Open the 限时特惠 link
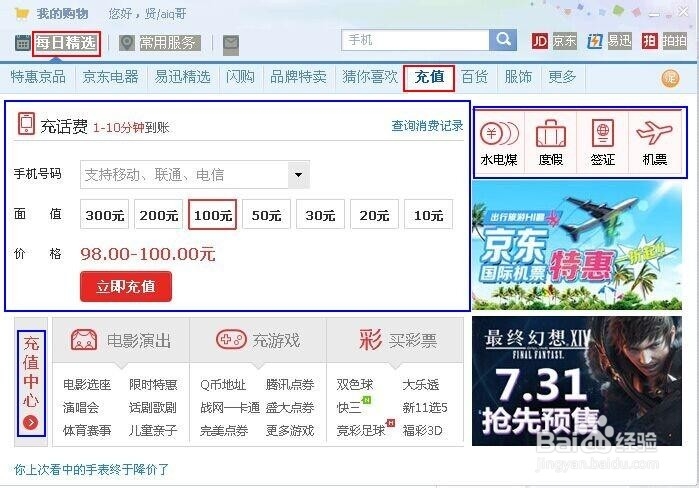This screenshot has height=488, width=699. click(153, 385)
